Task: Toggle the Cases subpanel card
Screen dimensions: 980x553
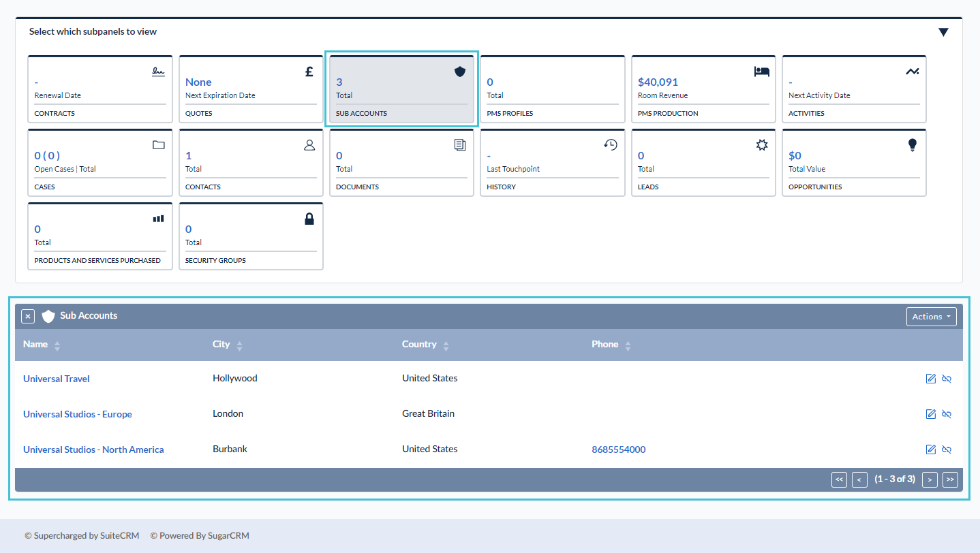Action: [100, 163]
